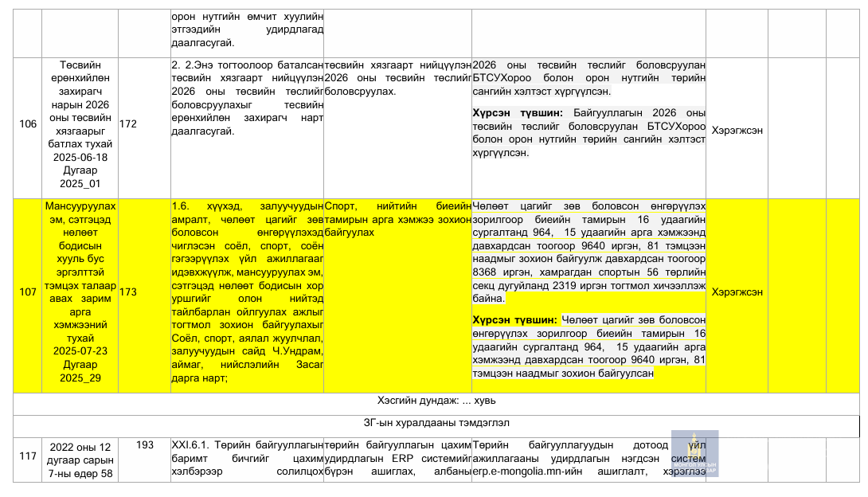868x497 pixels.
Task: Click the emblem watermark logo at bottom right
Action: 694,454
